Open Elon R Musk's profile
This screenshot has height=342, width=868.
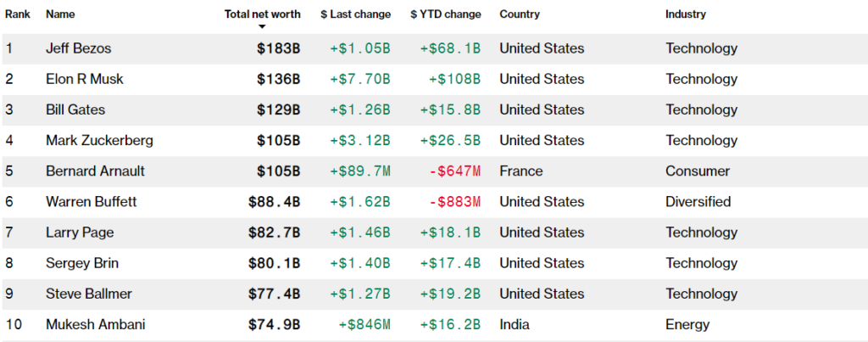coord(84,79)
